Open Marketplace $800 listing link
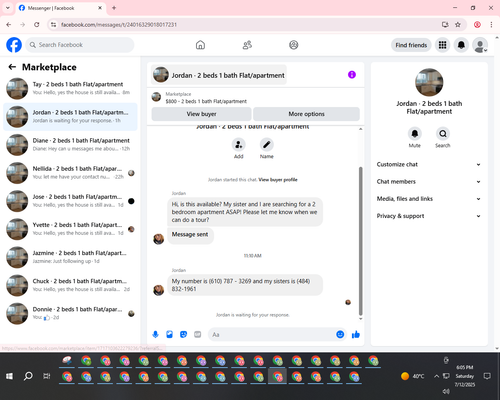The height and width of the screenshot is (400, 500). point(206,101)
